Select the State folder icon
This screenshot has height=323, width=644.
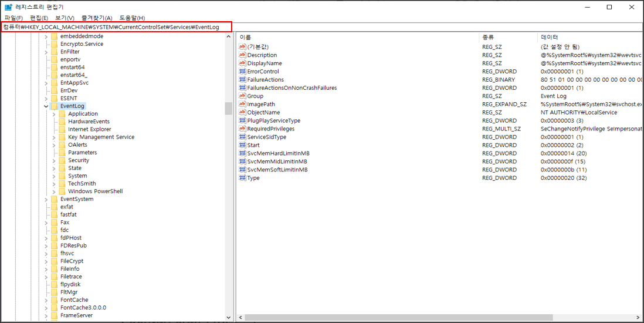click(62, 169)
